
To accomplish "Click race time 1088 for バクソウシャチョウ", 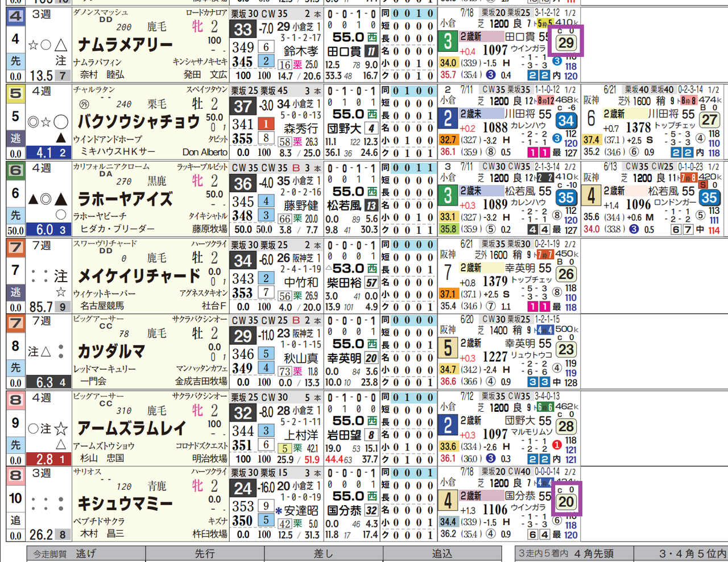I will 495,127.
